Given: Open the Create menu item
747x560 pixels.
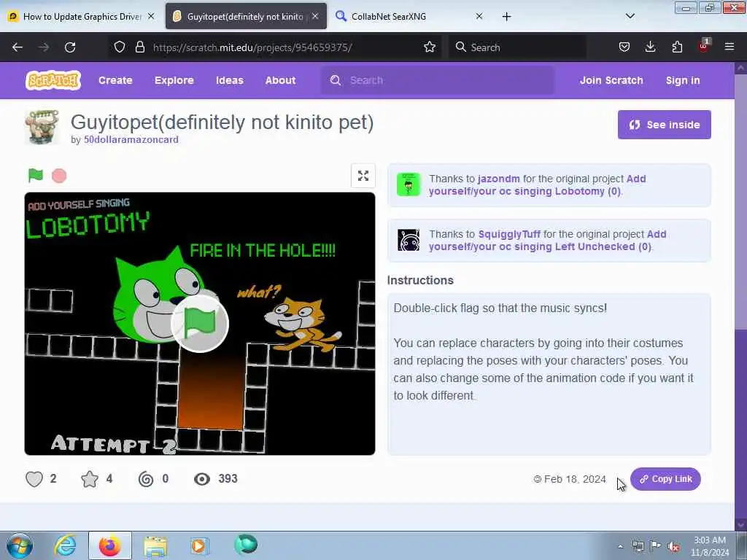Looking at the screenshot, I should (115, 80).
